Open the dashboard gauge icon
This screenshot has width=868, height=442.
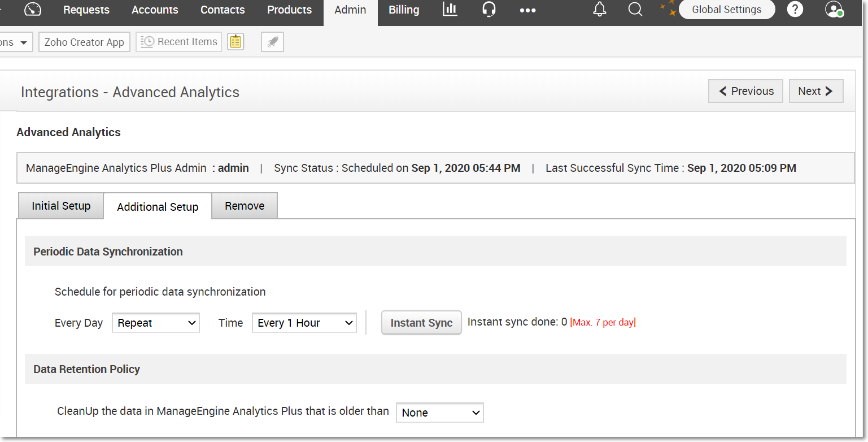point(33,10)
